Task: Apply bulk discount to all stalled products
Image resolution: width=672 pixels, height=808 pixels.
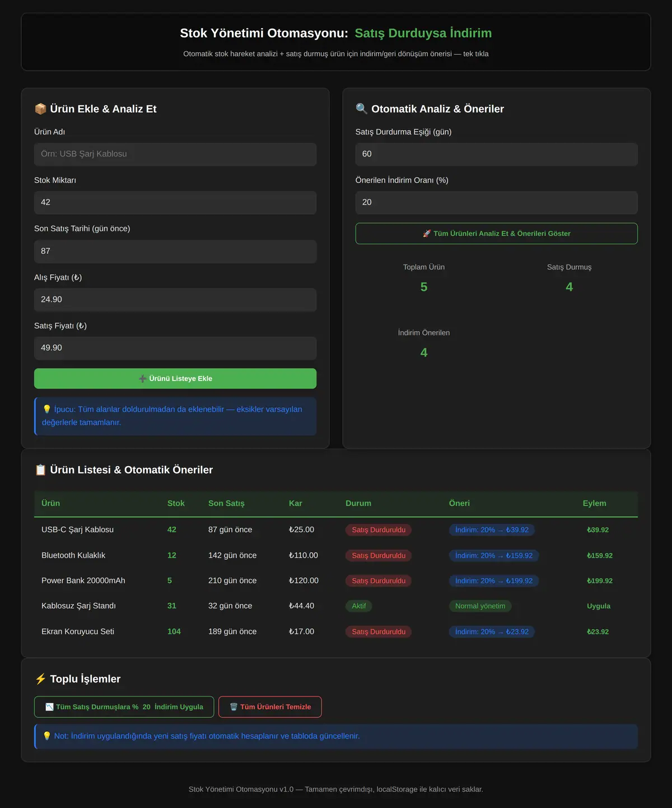Action: click(x=124, y=707)
